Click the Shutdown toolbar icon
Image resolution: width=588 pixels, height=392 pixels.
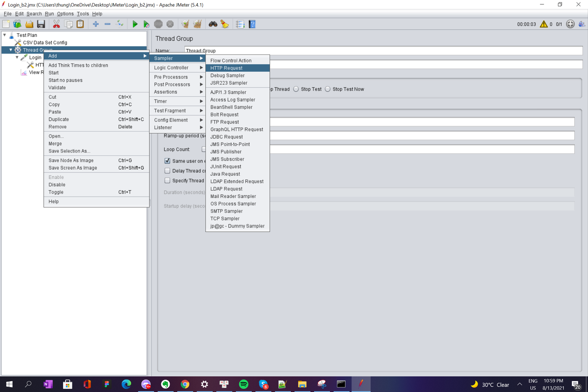170,24
